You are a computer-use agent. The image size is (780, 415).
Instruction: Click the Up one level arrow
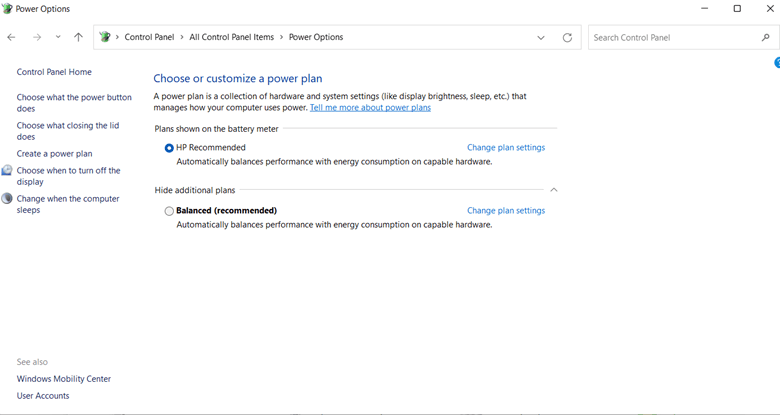pos(78,37)
